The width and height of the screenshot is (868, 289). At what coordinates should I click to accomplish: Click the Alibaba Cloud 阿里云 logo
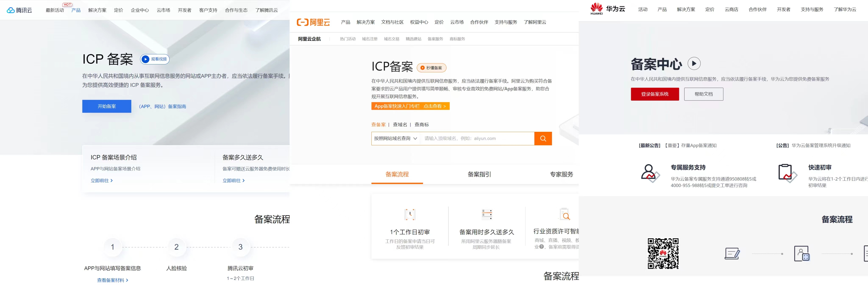tap(313, 22)
